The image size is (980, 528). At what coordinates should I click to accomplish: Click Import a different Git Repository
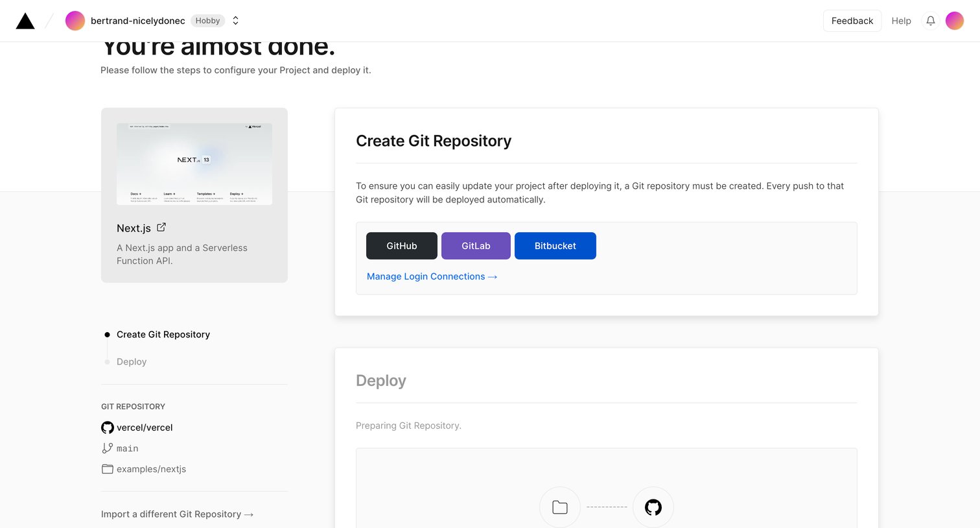177,514
